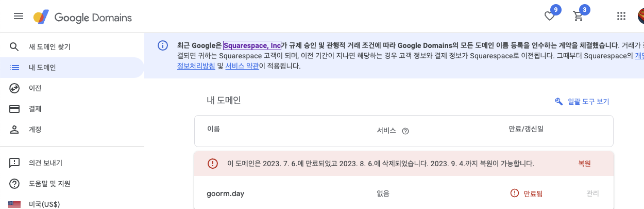Open 계정 account section

[x=35, y=130]
